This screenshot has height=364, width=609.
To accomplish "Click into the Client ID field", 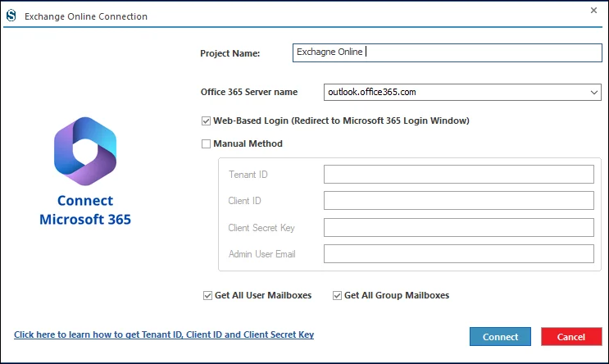I will point(459,201).
